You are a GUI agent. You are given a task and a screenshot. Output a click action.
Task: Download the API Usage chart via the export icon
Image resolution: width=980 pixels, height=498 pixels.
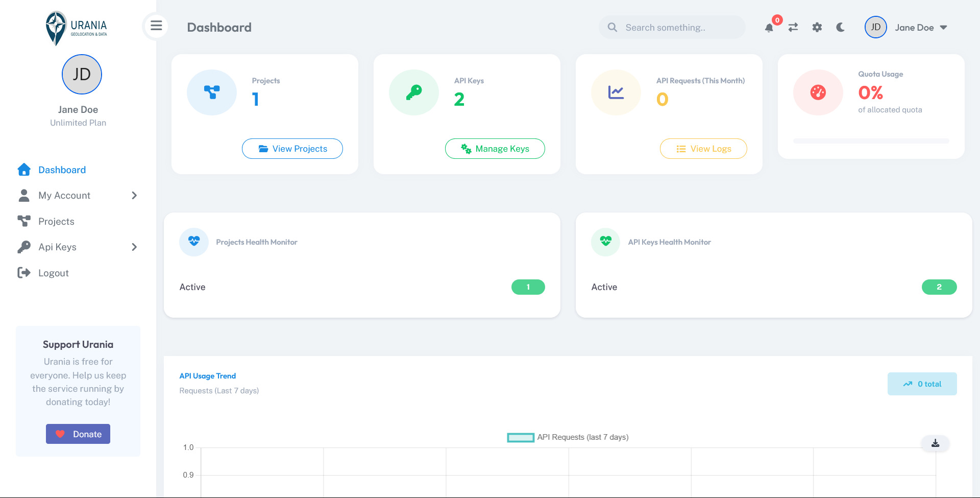[x=935, y=443]
